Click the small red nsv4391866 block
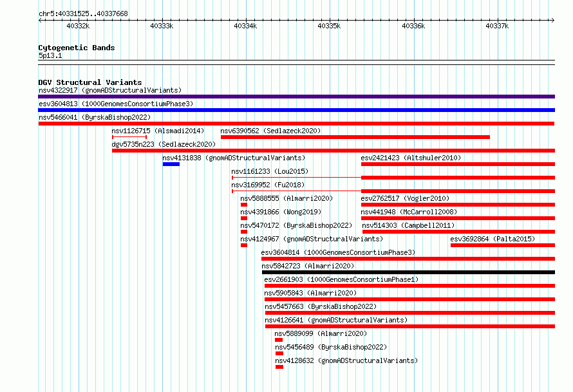This screenshot has width=573, height=392. click(244, 218)
